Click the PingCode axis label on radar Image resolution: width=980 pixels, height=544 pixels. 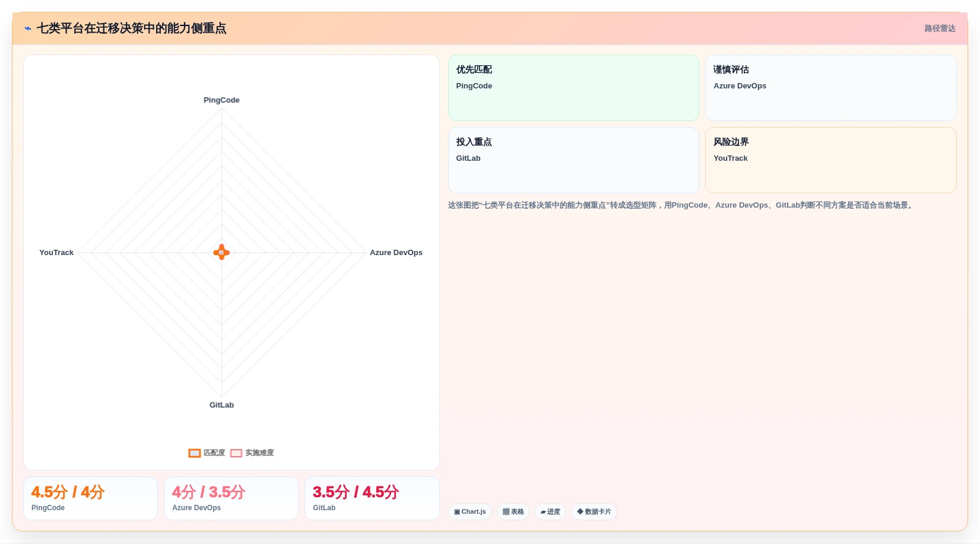pos(221,100)
